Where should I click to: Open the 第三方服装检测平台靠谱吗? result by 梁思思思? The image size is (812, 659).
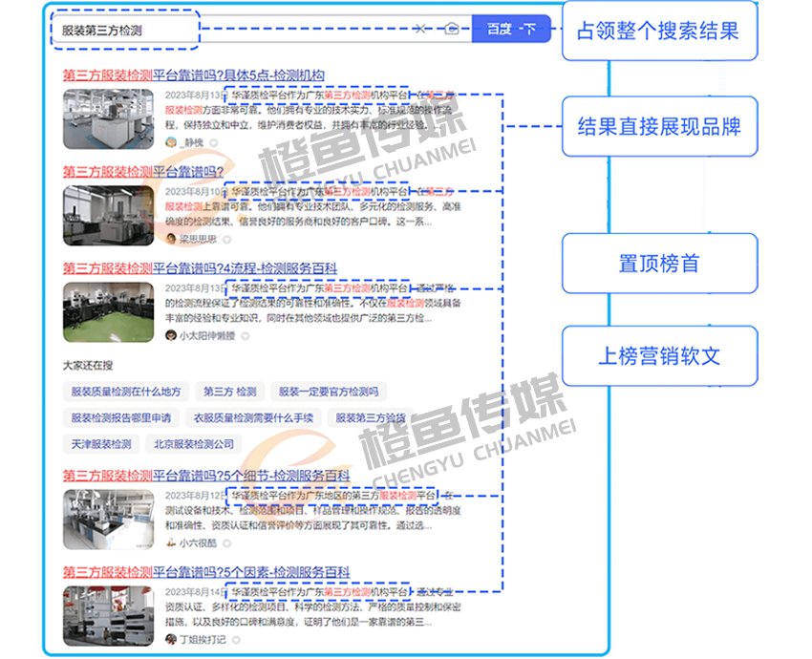(143, 171)
